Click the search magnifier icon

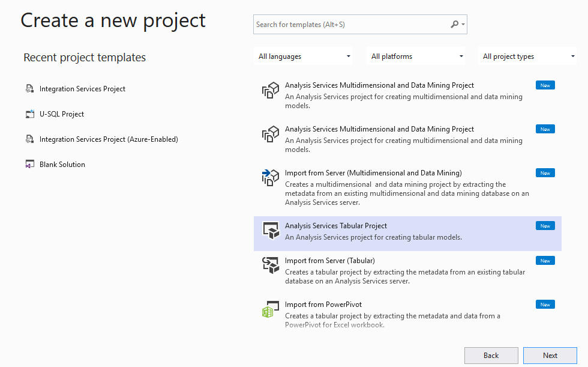click(454, 24)
